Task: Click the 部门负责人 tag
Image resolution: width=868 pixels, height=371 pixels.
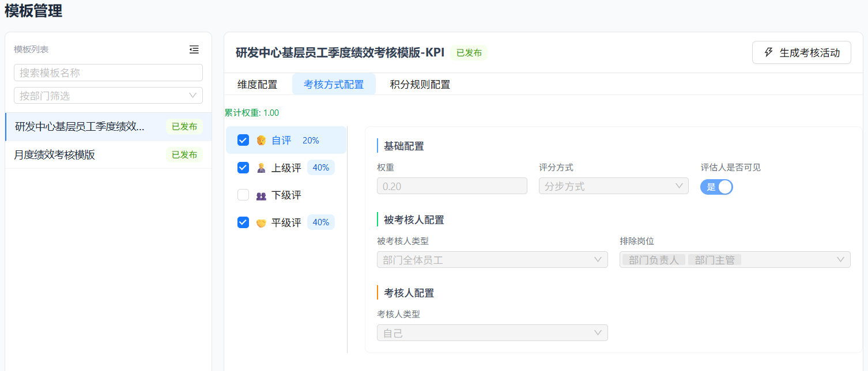Action: click(654, 260)
